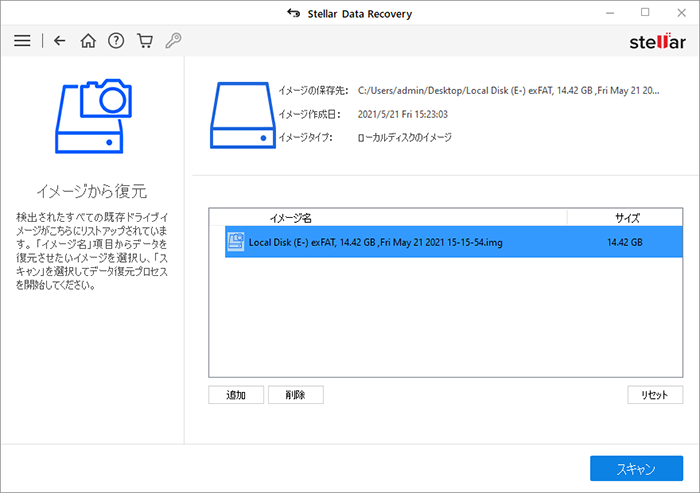This screenshot has height=493, width=700.
Task: Open help via question mark icon
Action: [116, 41]
